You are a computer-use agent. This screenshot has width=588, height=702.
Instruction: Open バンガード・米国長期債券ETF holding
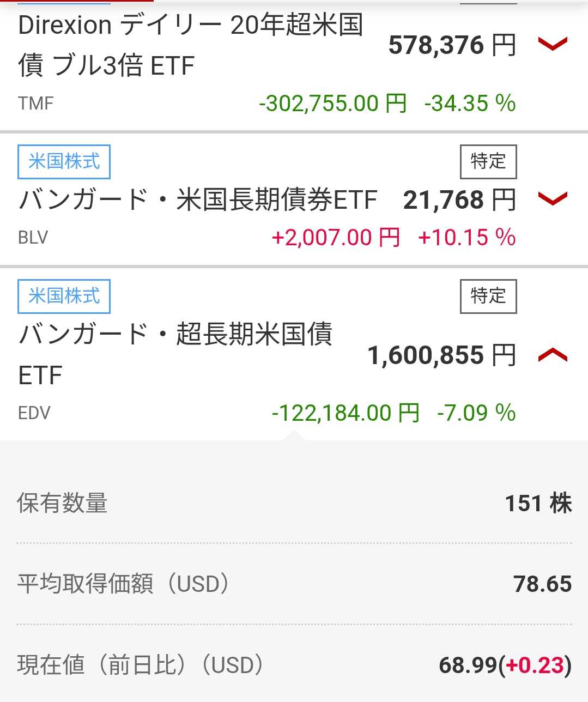[198, 200]
